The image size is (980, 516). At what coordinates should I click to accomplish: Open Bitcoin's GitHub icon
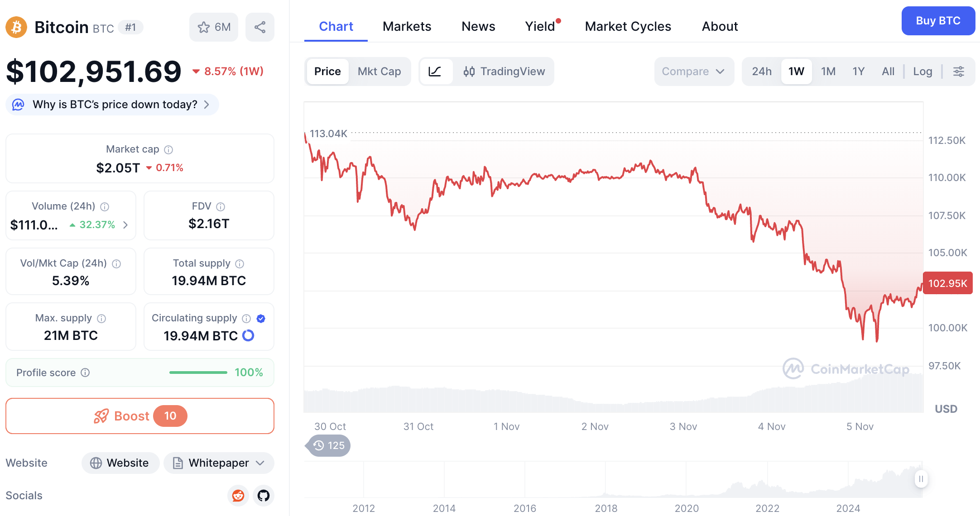(263, 496)
